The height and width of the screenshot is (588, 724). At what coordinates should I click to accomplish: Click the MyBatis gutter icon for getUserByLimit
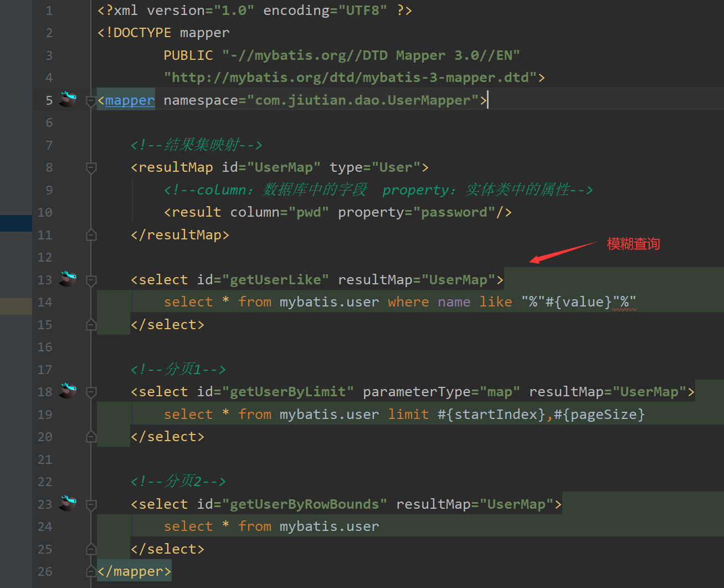pyautogui.click(x=68, y=391)
